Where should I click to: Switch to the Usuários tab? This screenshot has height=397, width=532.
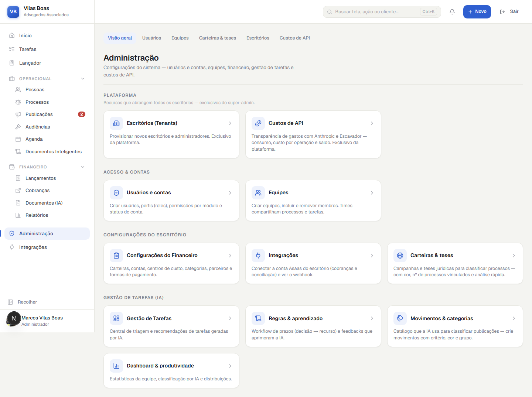click(151, 38)
